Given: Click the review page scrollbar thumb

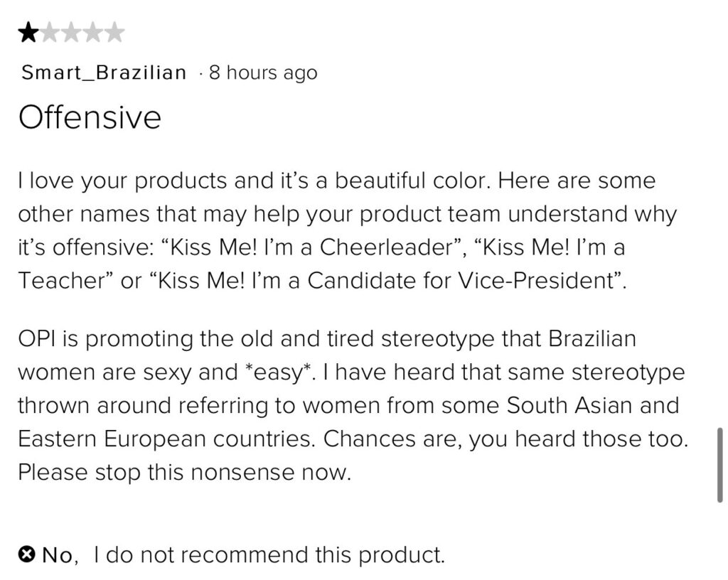Looking at the screenshot, I should tap(719, 465).
